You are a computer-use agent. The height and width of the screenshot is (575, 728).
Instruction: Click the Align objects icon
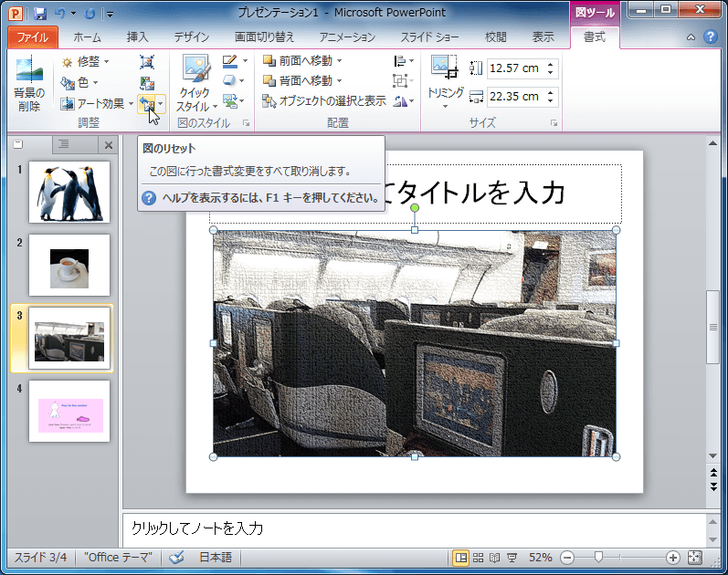tap(404, 61)
